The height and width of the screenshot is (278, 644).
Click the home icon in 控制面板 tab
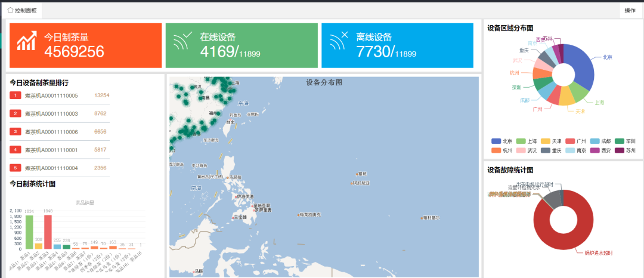(11, 10)
